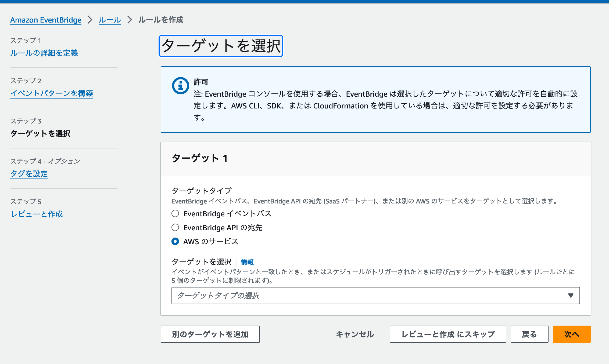Click the ルールを作成 breadcrumb text
The height and width of the screenshot is (364, 609).
pyautogui.click(x=161, y=20)
